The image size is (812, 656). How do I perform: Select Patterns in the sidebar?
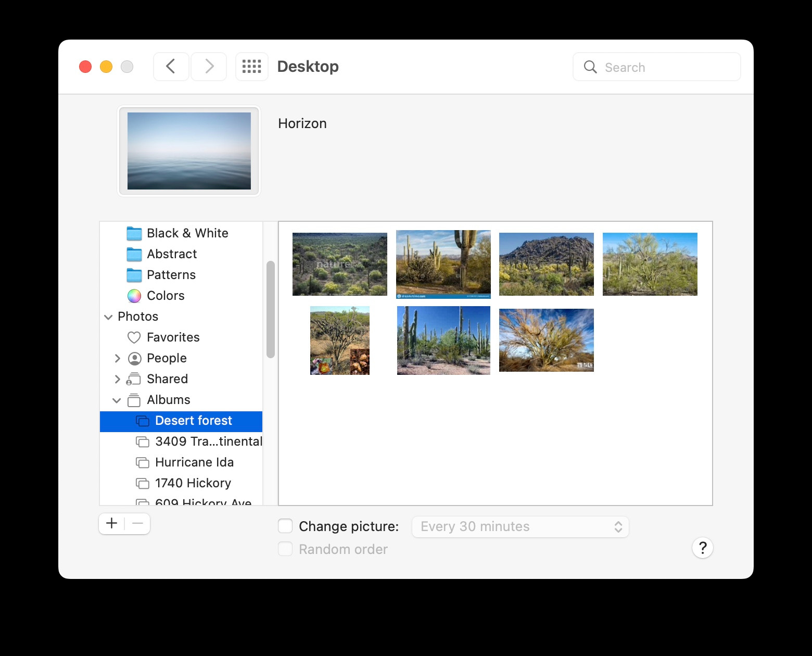[x=181, y=275]
